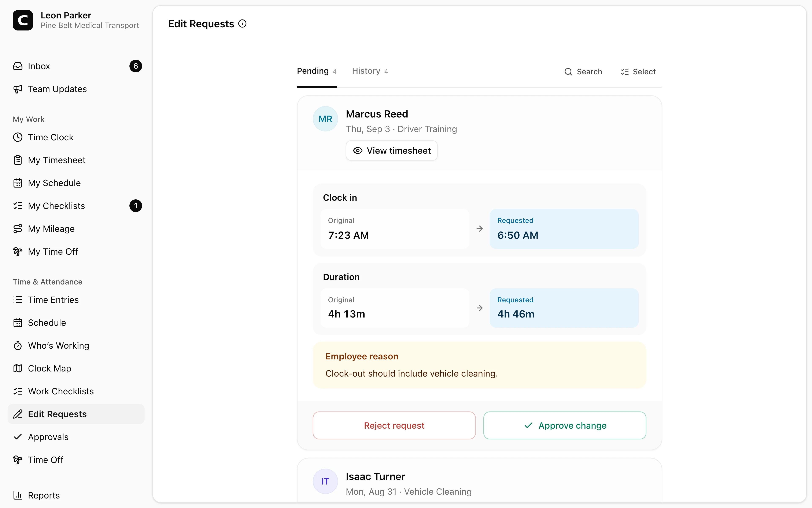Click the Select button
Viewport: 812px width, 508px height.
638,72
